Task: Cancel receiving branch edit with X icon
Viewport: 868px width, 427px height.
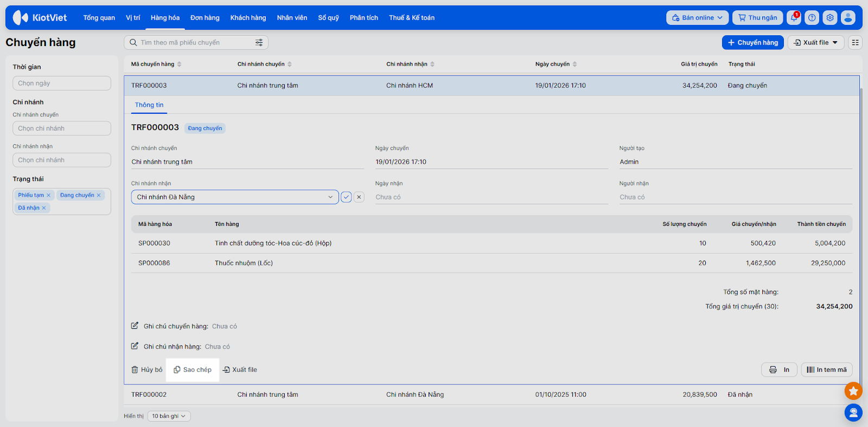Action: tap(359, 197)
